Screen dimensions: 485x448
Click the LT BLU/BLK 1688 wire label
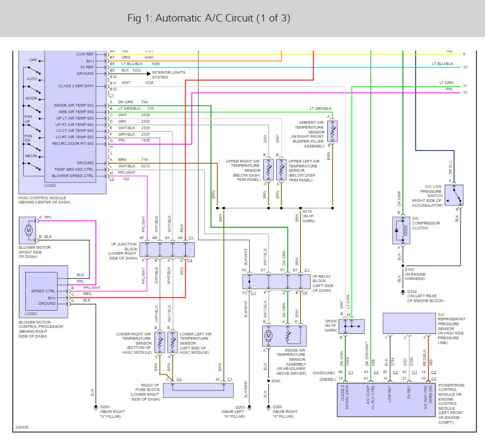tap(140, 64)
